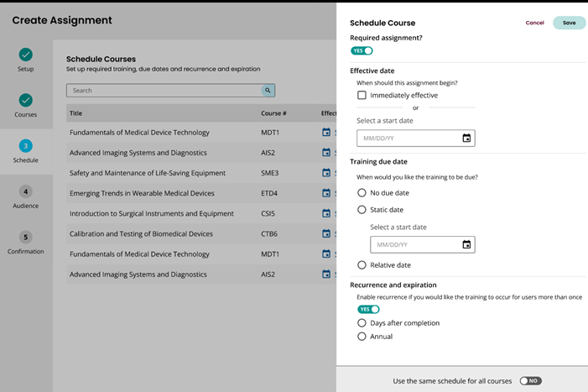The width and height of the screenshot is (588, 392).
Task: Click the course Search field
Action: click(x=164, y=91)
